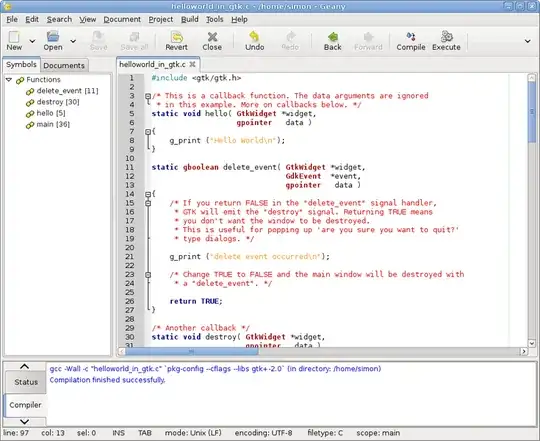Click the icon next to hello symbol
The image size is (540, 441).
coord(30,114)
